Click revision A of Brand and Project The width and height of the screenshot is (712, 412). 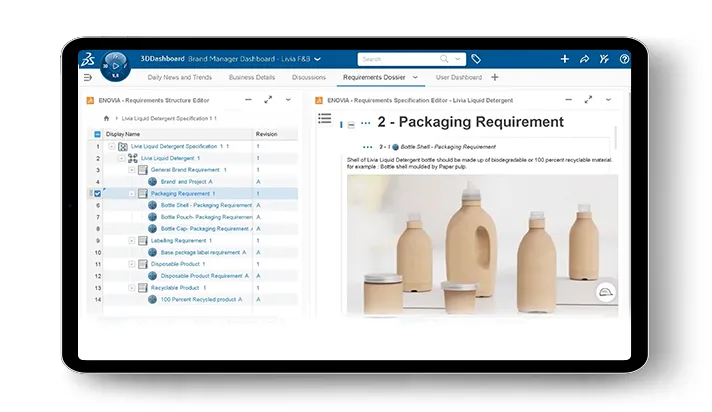pyautogui.click(x=258, y=182)
